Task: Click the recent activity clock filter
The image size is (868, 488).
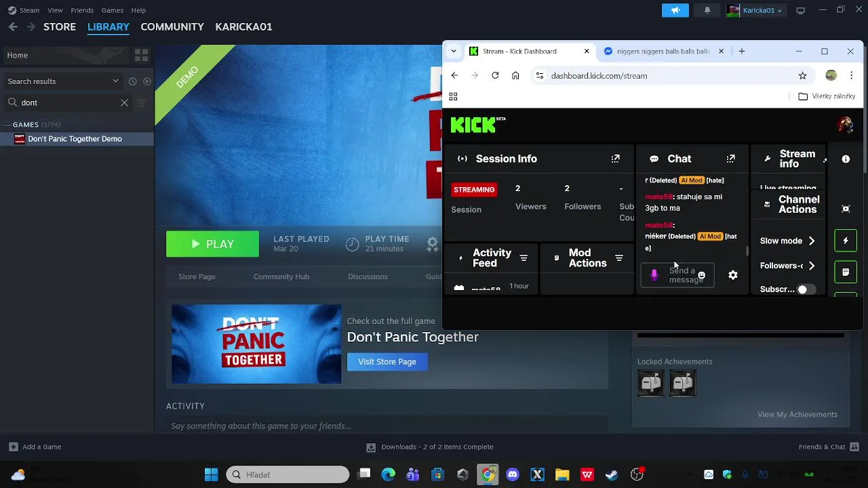Action: 133,81
